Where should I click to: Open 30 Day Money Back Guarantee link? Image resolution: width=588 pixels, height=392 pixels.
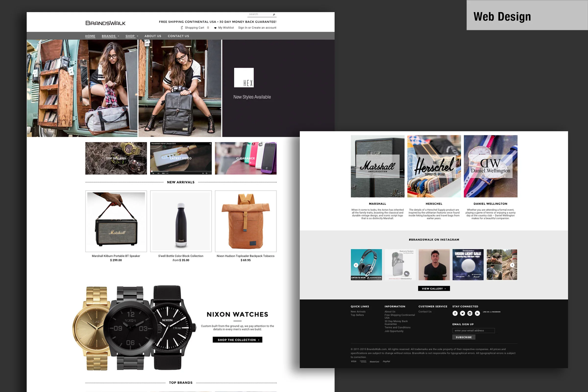tap(396, 322)
